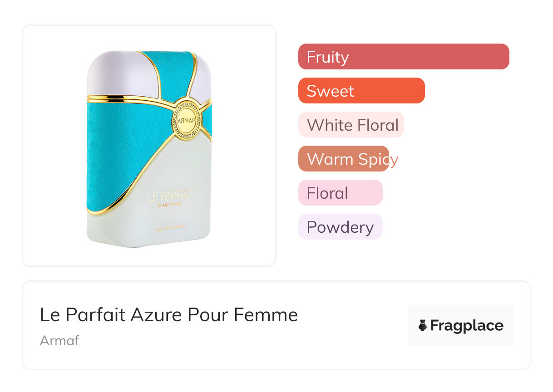Pick the Powdery accord tag
The height and width of the screenshot is (392, 553).
click(x=340, y=227)
